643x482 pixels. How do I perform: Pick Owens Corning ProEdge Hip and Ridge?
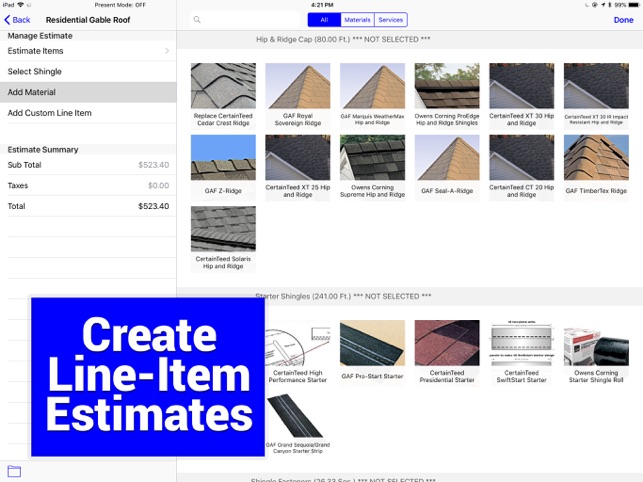(447, 96)
